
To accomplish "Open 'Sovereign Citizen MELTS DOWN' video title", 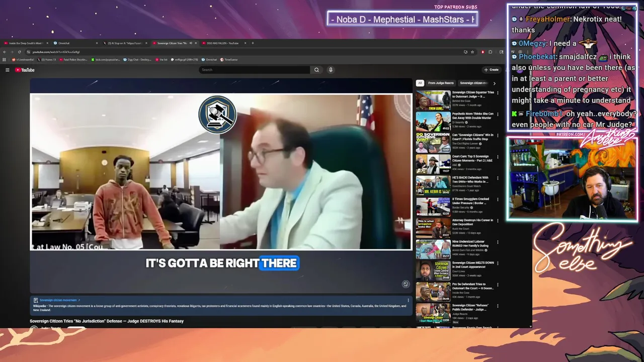I will [x=473, y=265].
